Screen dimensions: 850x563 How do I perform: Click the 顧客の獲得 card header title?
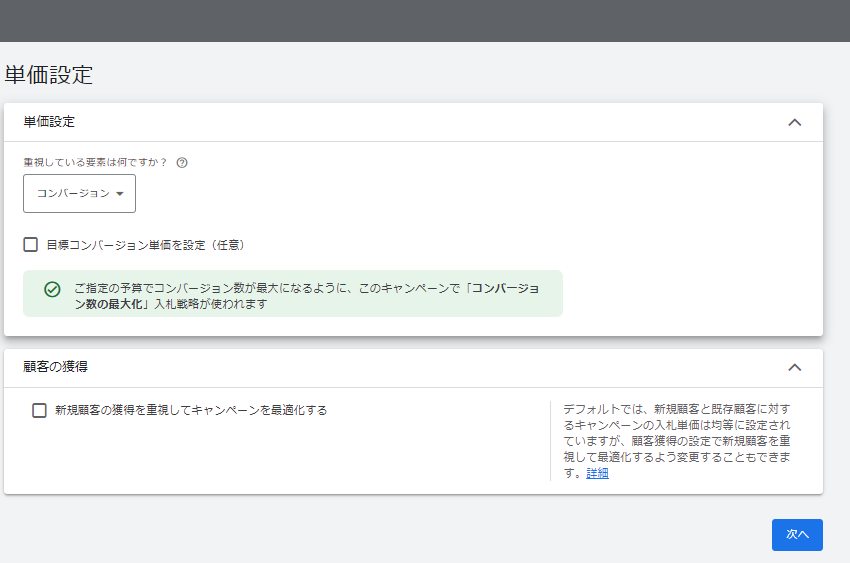point(55,367)
